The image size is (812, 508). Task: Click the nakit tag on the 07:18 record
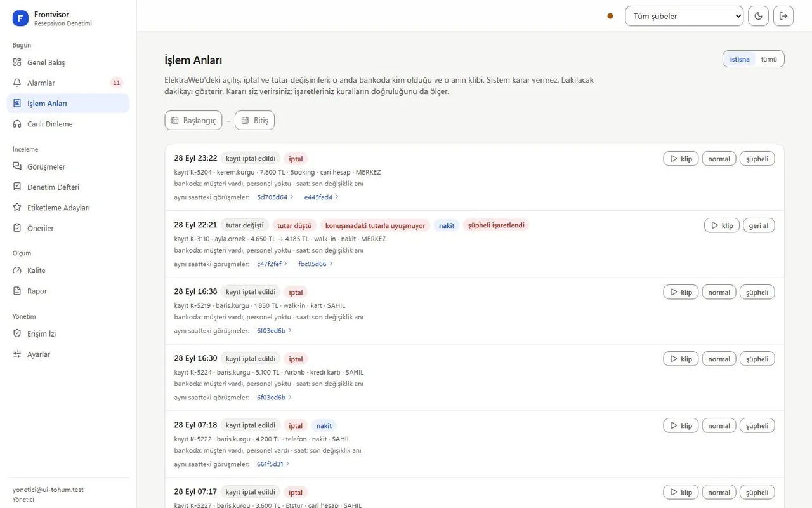pyautogui.click(x=324, y=425)
